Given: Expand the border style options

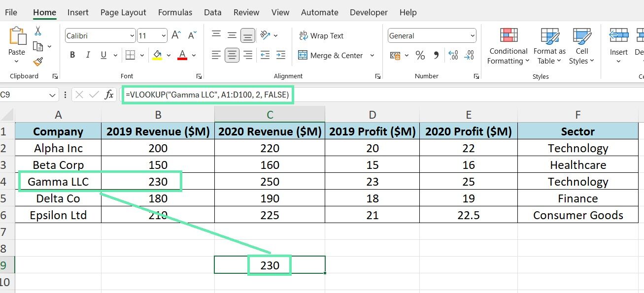Looking at the screenshot, I should coord(142,55).
